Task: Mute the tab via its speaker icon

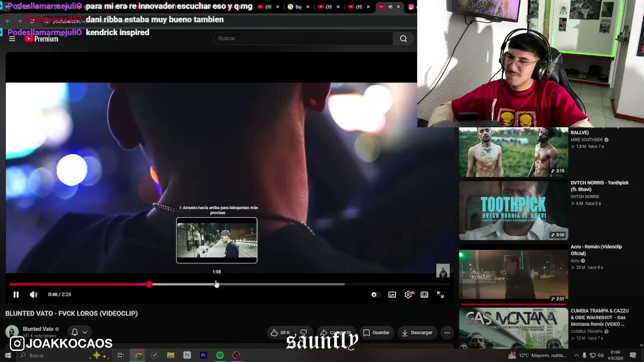Action: tap(390, 7)
